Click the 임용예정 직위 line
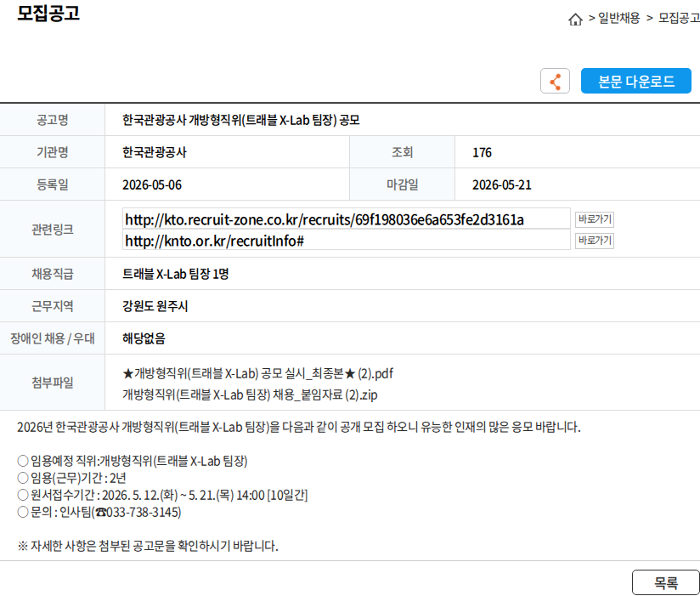The height and width of the screenshot is (596, 700). [x=133, y=461]
